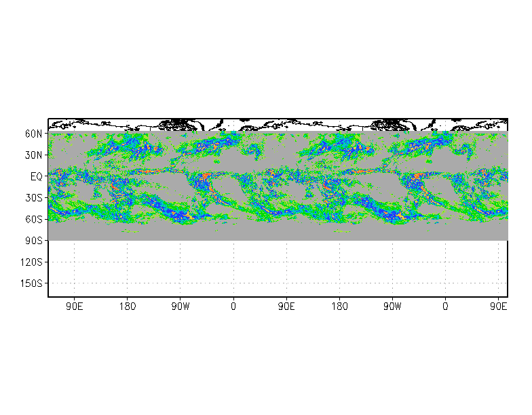The image size is (532, 415).
Task: Click the first 90W longitude label from left
Action: click(180, 307)
